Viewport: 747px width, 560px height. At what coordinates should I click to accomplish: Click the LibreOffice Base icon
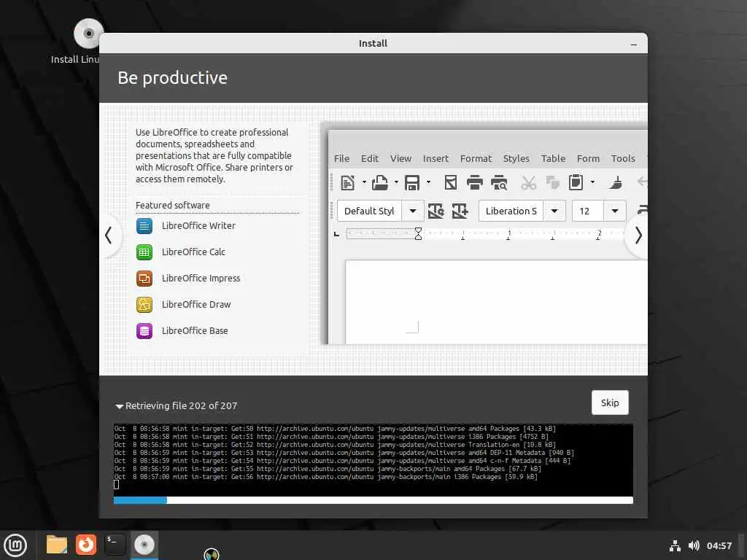144,330
